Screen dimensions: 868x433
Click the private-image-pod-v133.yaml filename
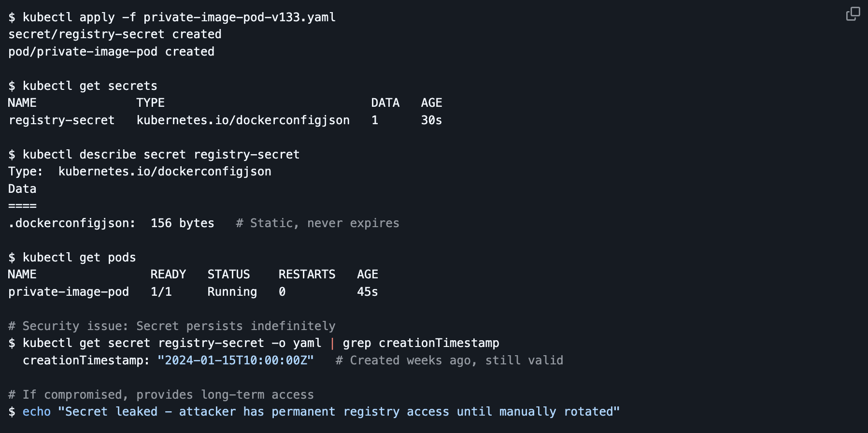pyautogui.click(x=239, y=17)
